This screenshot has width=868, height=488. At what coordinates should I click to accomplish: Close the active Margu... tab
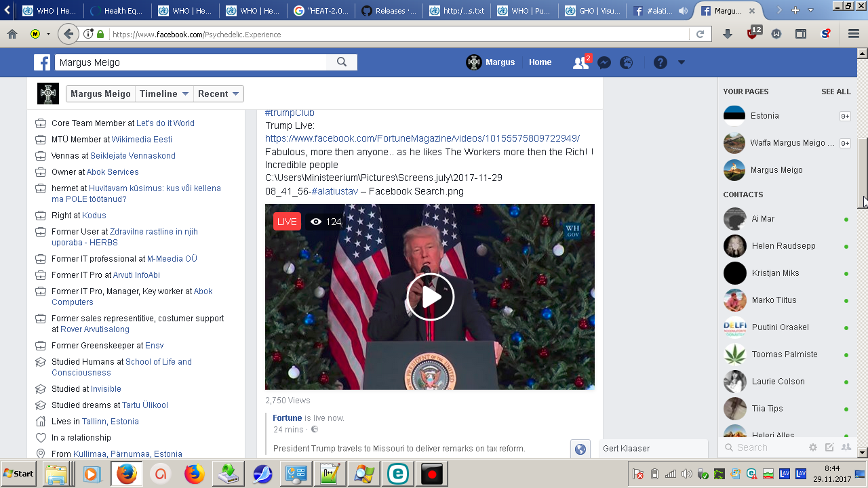752,11
